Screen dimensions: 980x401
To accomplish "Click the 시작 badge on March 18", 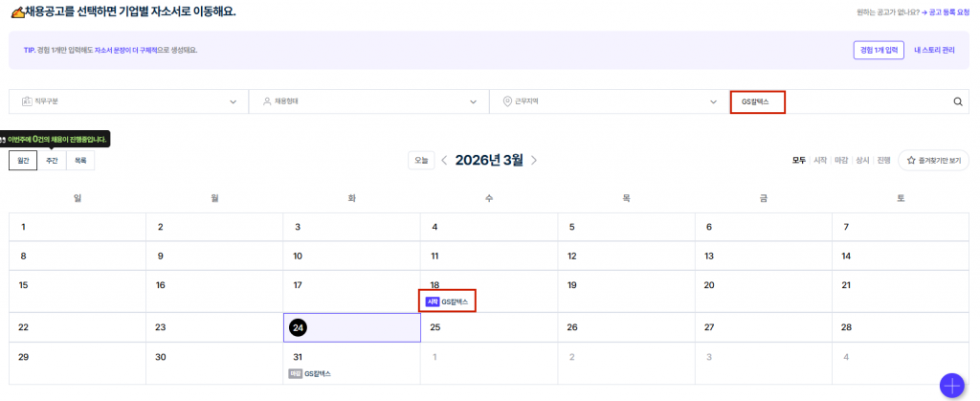I will coord(433,301).
